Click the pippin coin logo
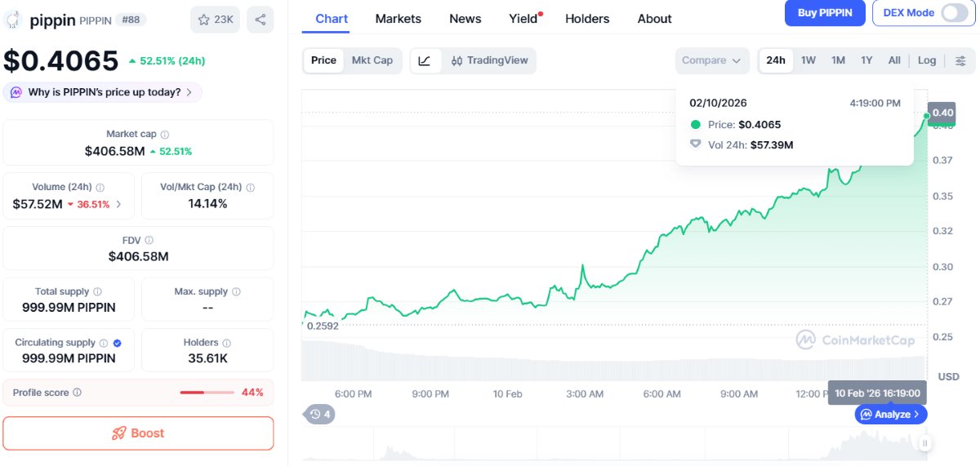Screen dimensions: 980x466 pos(13,20)
